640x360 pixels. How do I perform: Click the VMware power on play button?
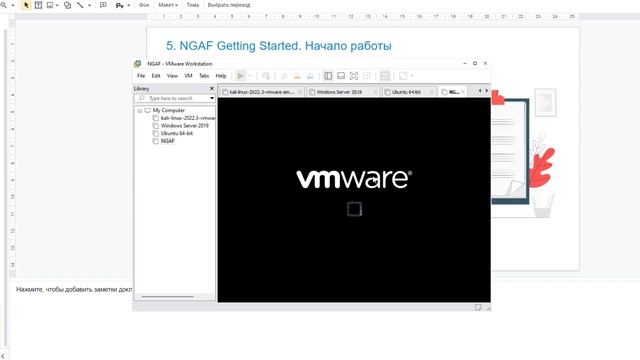click(240, 76)
